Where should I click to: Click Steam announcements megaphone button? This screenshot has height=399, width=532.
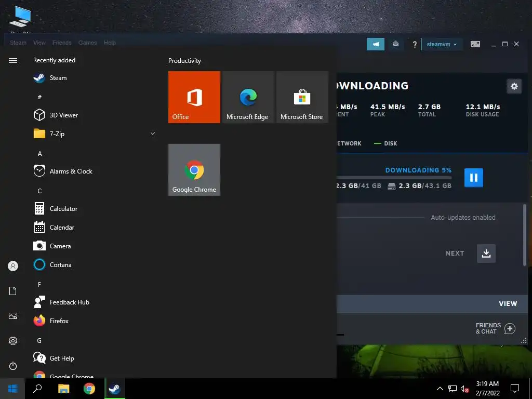(x=376, y=44)
